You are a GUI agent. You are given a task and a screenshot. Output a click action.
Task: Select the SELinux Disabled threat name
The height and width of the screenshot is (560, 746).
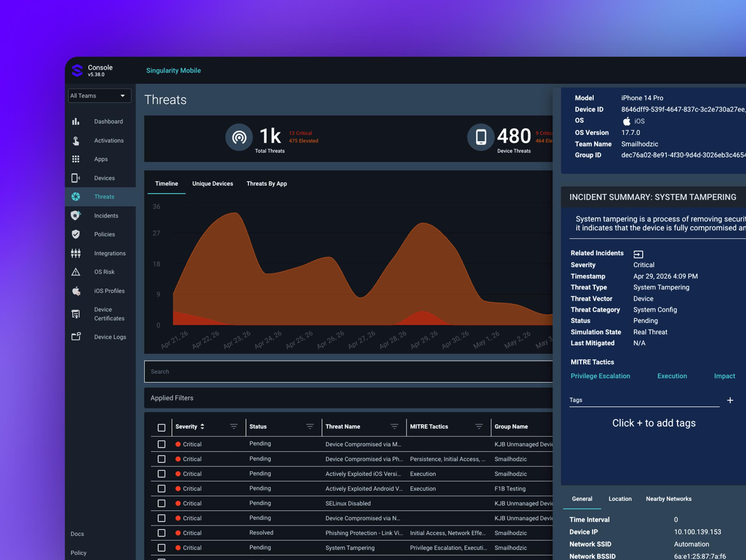348,503
